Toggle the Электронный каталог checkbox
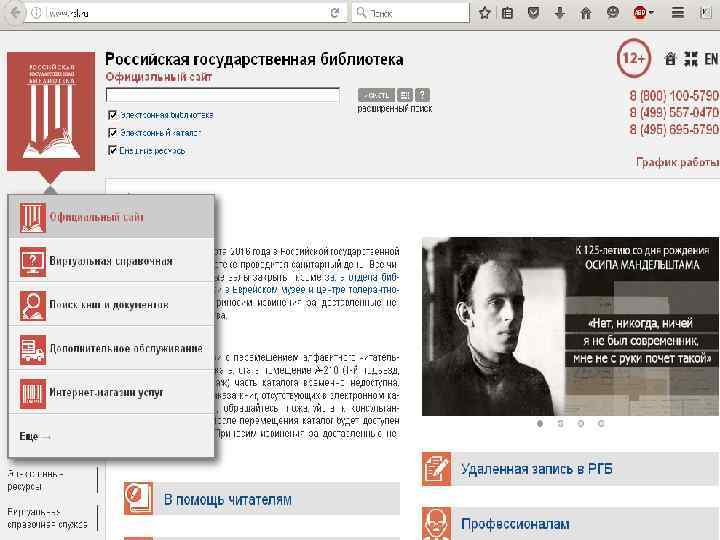The height and width of the screenshot is (540, 720). click(x=112, y=133)
